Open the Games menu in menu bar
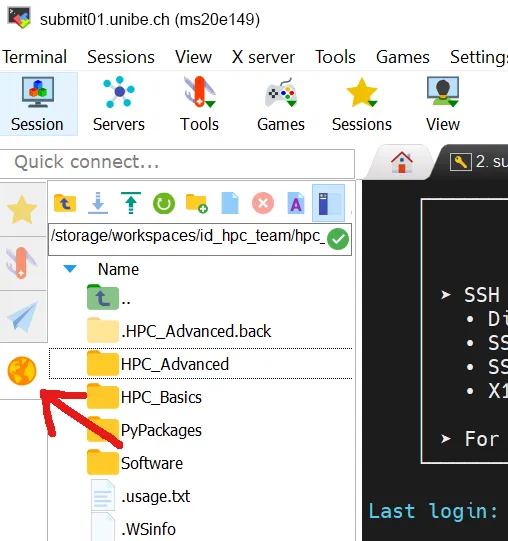 point(403,57)
